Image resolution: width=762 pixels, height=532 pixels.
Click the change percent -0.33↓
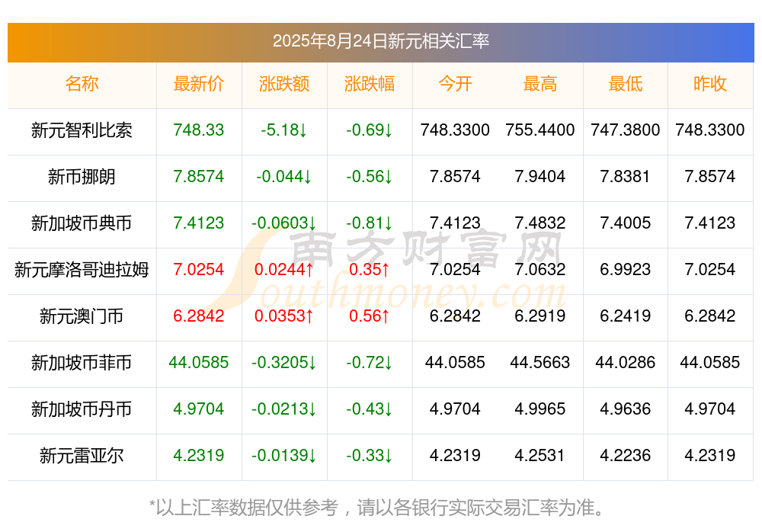click(370, 455)
